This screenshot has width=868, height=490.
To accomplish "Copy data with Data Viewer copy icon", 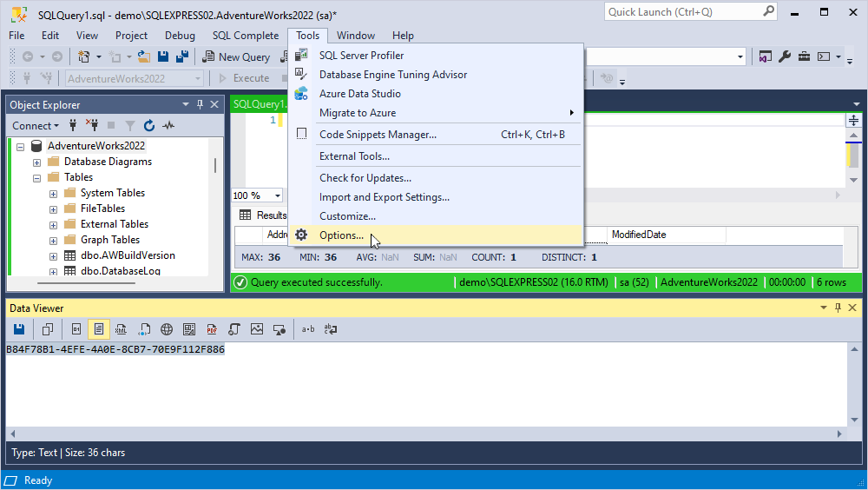I will point(48,329).
